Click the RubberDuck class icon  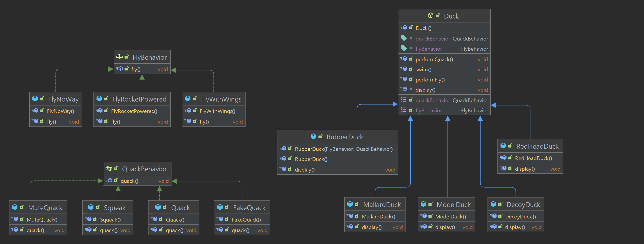click(313, 136)
